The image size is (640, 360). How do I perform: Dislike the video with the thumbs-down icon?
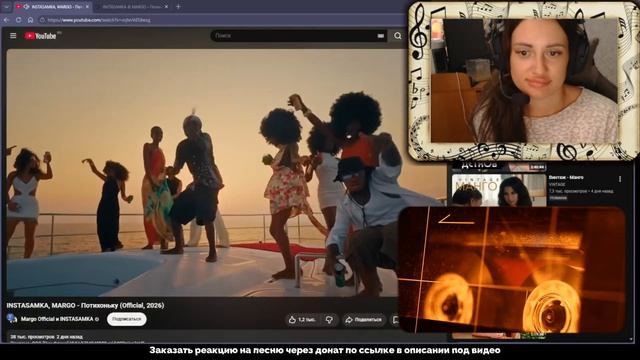pyautogui.click(x=329, y=320)
